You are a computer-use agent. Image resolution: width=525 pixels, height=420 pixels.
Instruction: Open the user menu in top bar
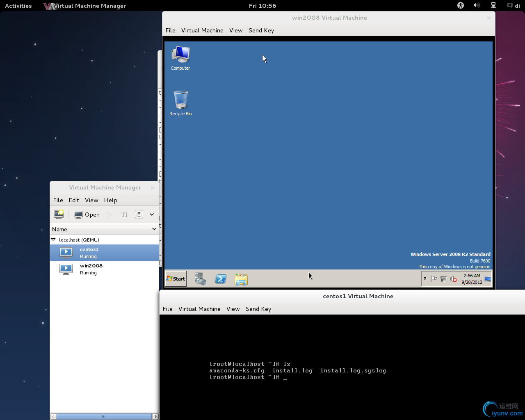coord(514,6)
